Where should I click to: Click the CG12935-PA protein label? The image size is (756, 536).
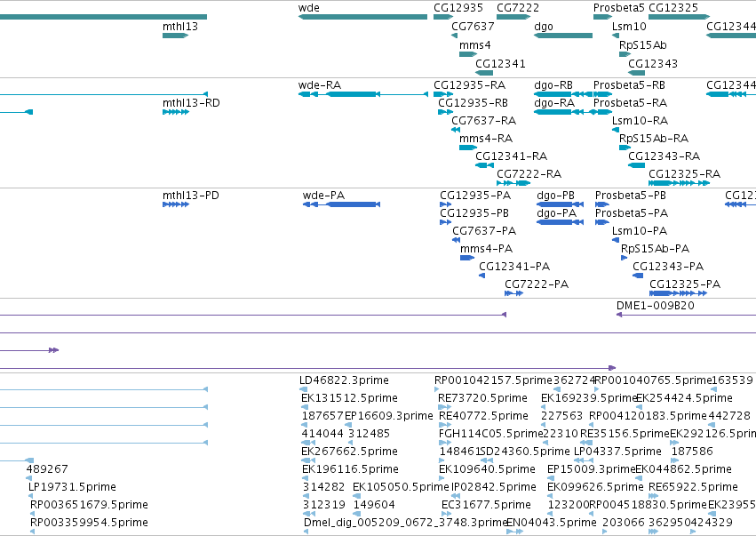click(x=475, y=196)
